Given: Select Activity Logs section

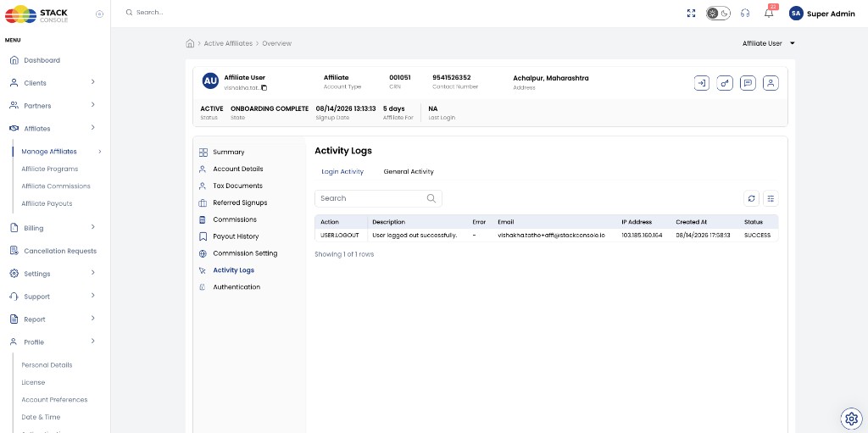Looking at the screenshot, I should tap(226, 270).
